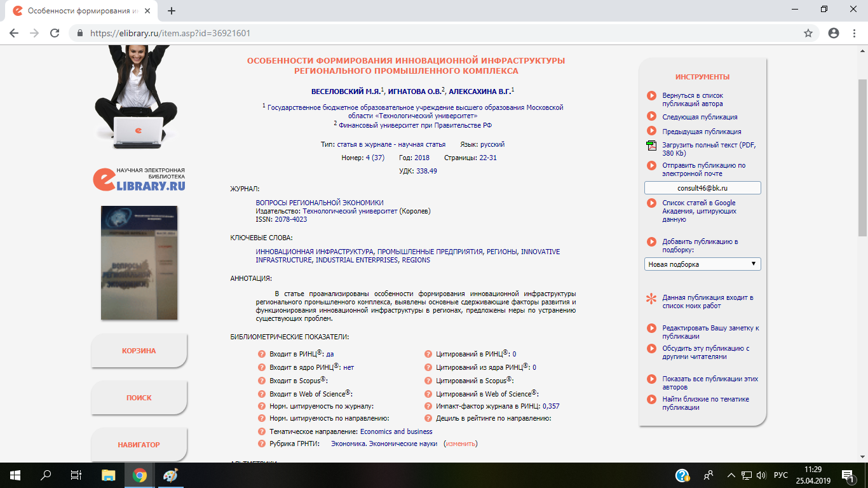Viewport: 868px width, 488px height.
Task: Open Task View on the taskbar
Action: pos(76,475)
